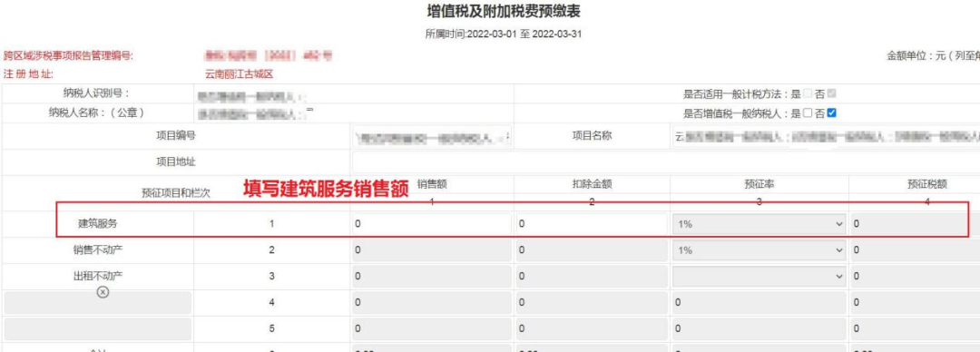Toggle 否 checkbox for 是否增值税一般纳税人

pyautogui.click(x=831, y=113)
